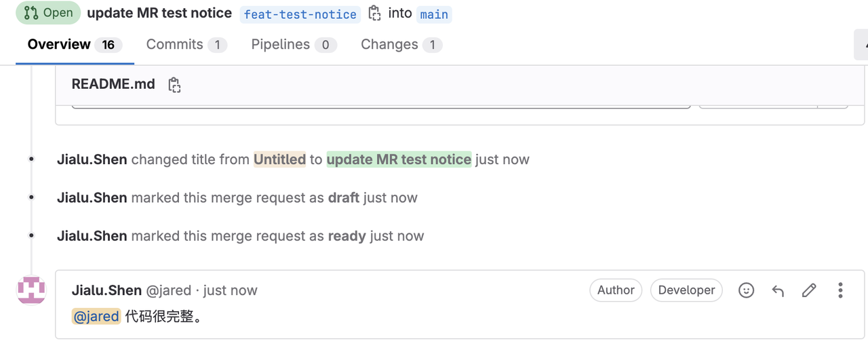The image size is (868, 352).
Task: Click Jialu.Shen in the marked-as-ready note
Action: 92,236
